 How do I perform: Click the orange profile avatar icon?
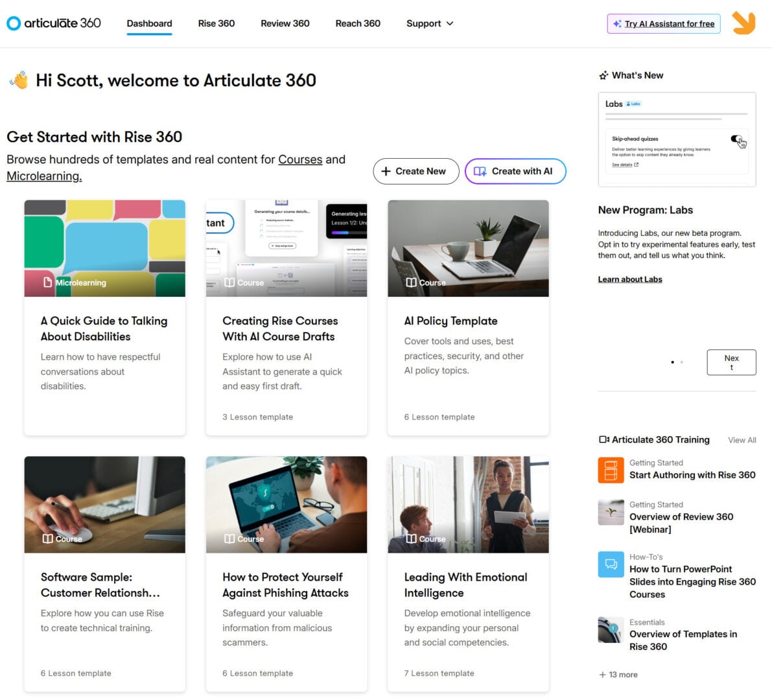click(x=743, y=23)
